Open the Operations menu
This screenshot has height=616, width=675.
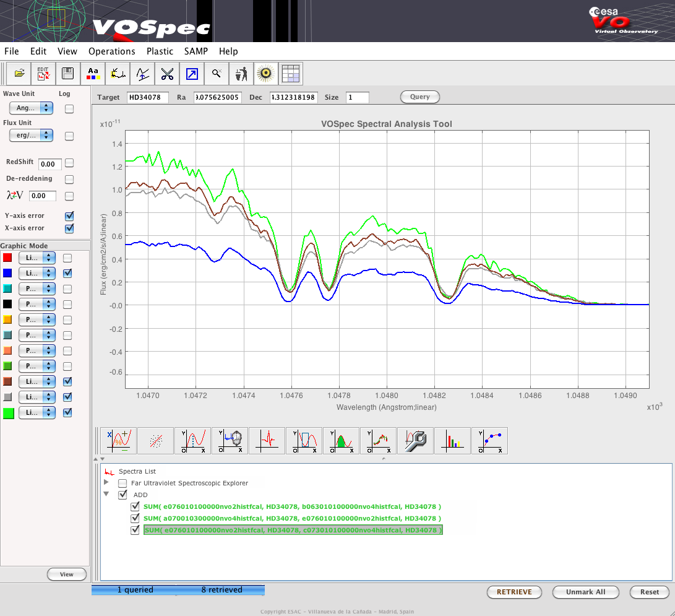pyautogui.click(x=112, y=51)
